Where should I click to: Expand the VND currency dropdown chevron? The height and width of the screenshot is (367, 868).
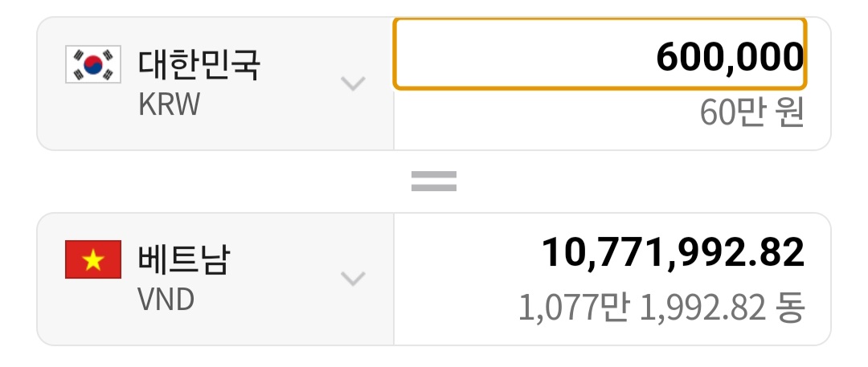[353, 279]
